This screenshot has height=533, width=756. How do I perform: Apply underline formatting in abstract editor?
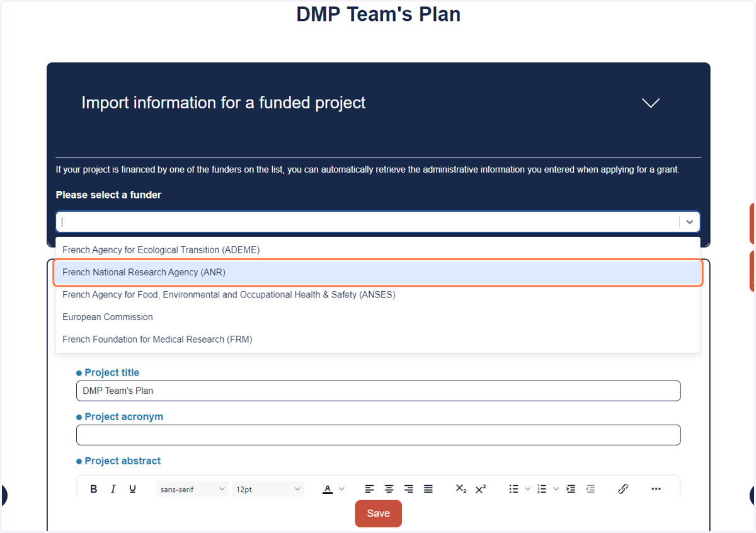[x=132, y=489]
